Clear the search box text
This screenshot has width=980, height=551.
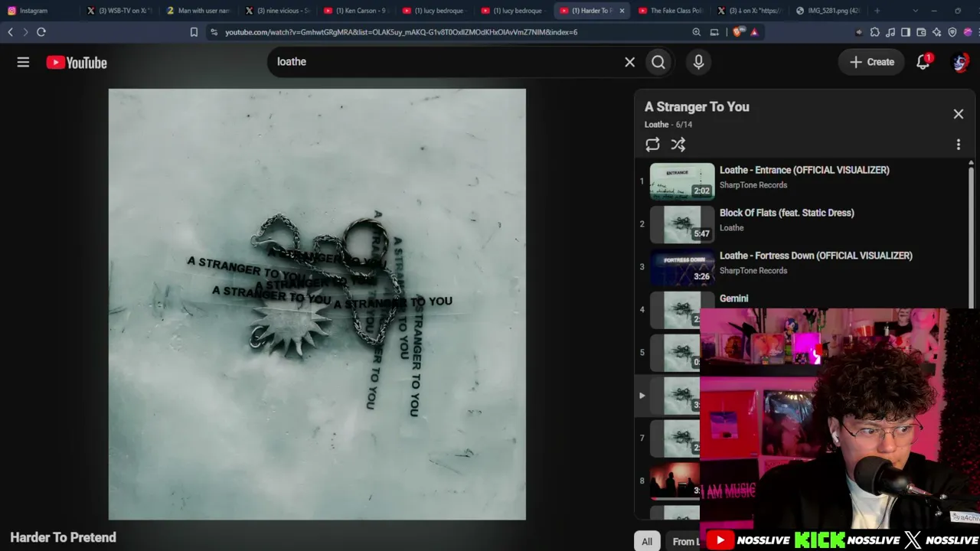[x=629, y=62]
